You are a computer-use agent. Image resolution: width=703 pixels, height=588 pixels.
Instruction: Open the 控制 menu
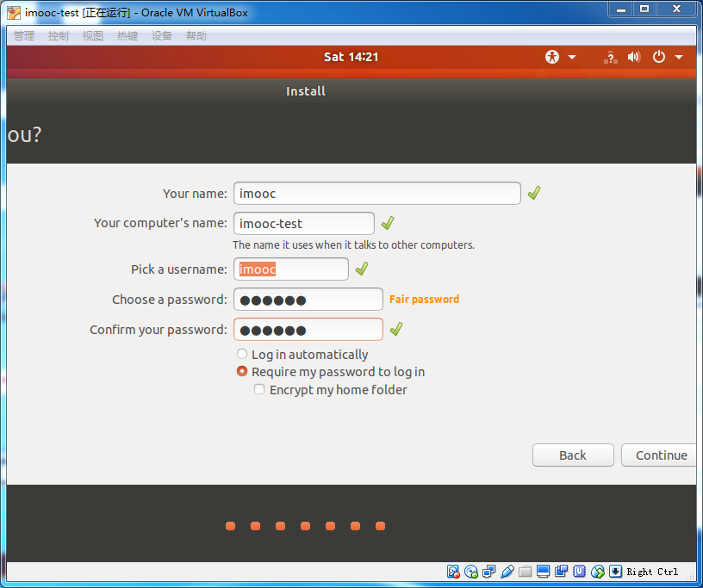[59, 36]
